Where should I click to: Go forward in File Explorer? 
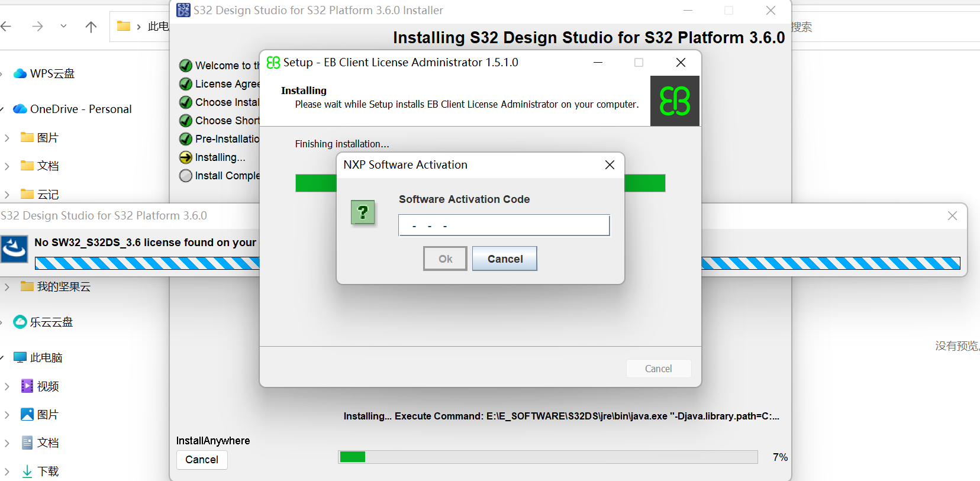[x=37, y=26]
